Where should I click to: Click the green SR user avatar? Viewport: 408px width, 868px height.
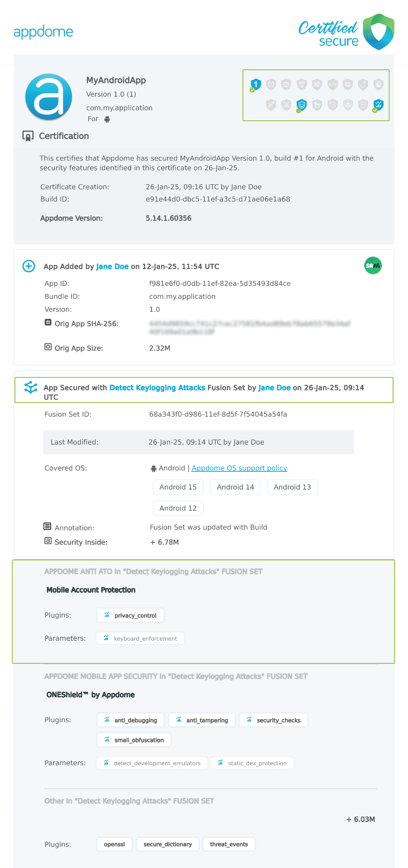[x=373, y=266]
